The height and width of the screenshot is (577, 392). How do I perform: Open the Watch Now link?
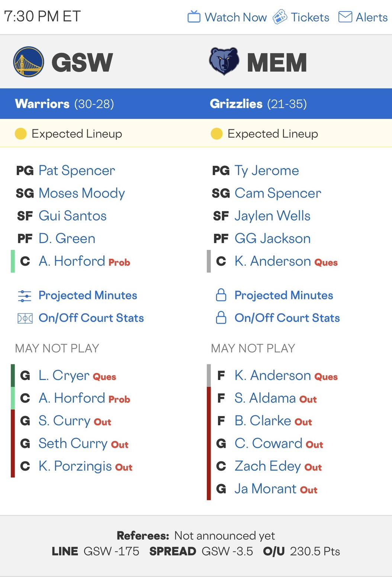235,17
